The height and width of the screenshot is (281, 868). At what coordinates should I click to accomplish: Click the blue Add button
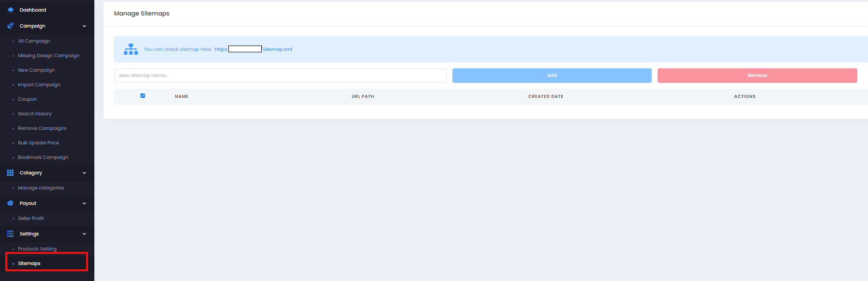tap(552, 76)
